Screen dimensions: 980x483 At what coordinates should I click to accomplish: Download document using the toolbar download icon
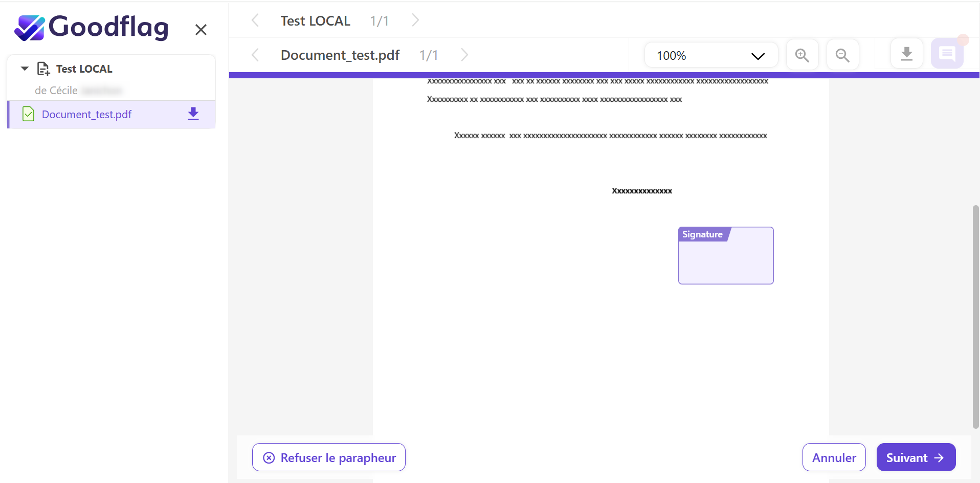[906, 54]
